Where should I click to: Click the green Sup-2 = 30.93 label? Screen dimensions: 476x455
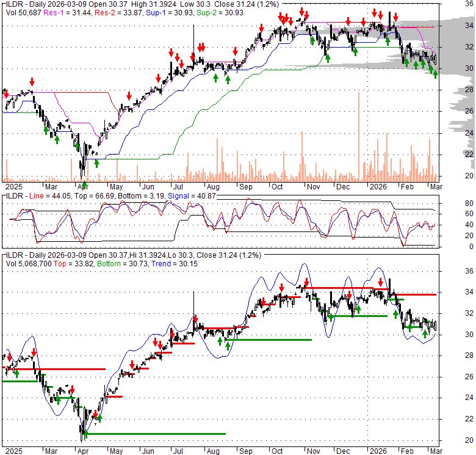pyautogui.click(x=220, y=13)
